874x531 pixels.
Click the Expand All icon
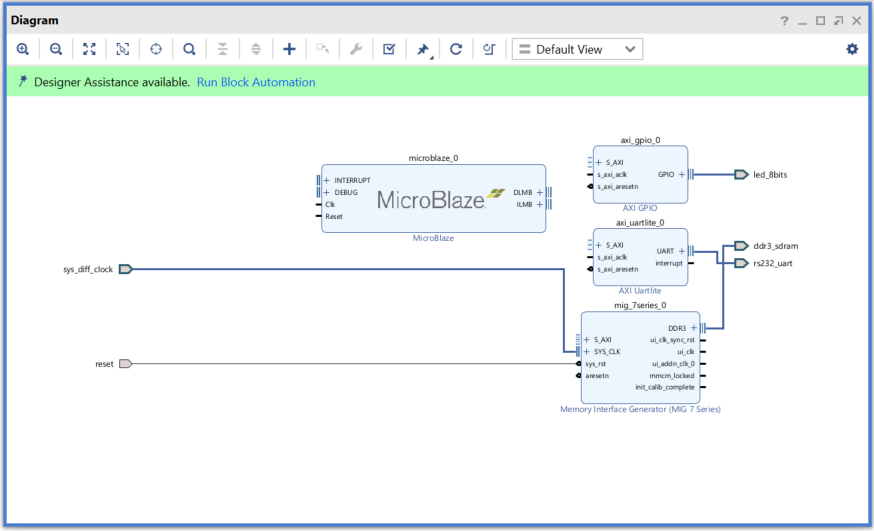click(x=256, y=49)
